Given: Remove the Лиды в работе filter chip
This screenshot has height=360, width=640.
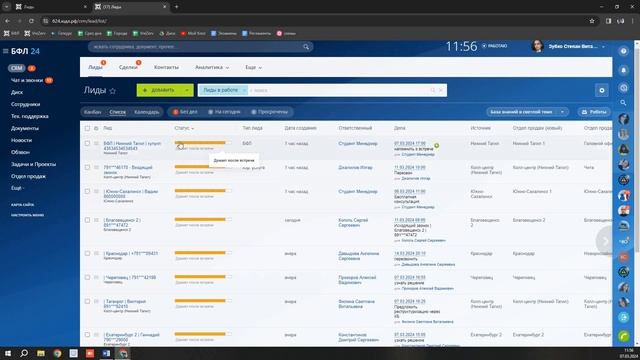Looking at the screenshot, I should [244, 90].
